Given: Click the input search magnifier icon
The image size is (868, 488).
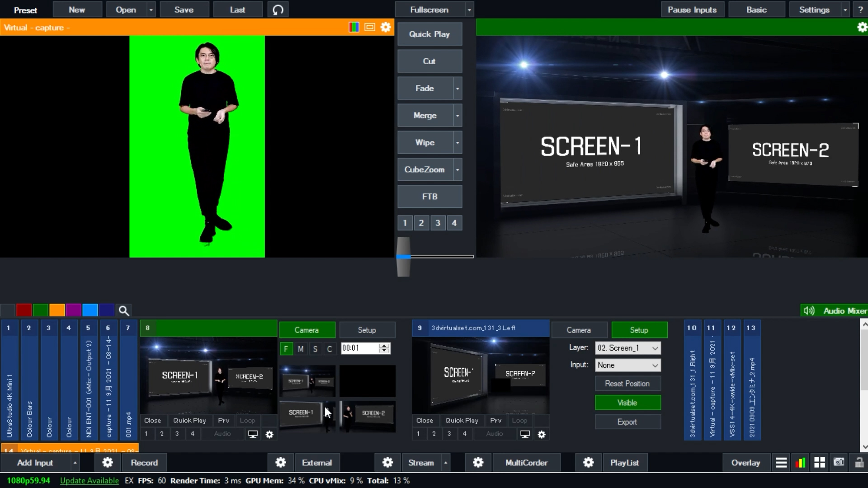Looking at the screenshot, I should 123,311.
